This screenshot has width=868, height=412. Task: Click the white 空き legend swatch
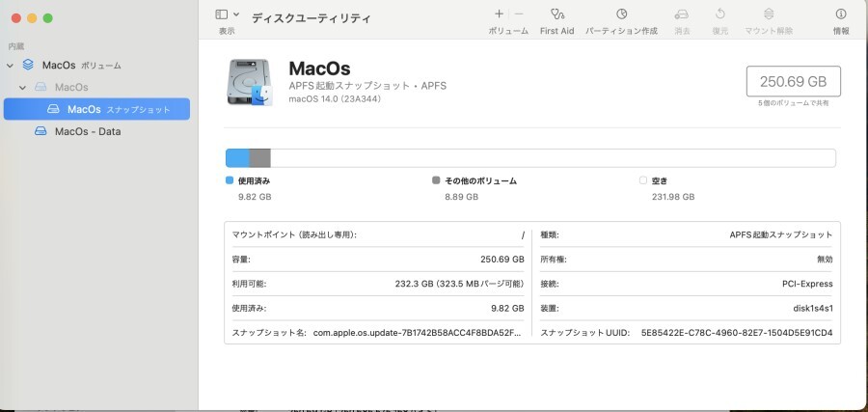pos(642,180)
